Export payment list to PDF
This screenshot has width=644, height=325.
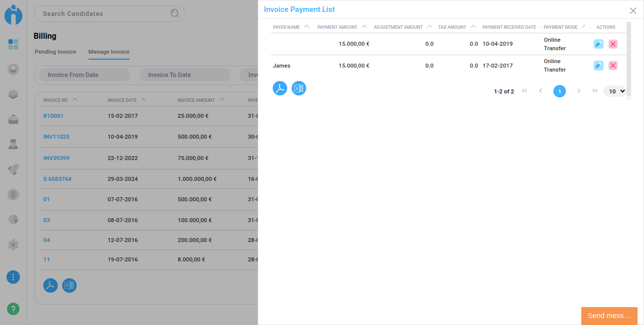[280, 88]
